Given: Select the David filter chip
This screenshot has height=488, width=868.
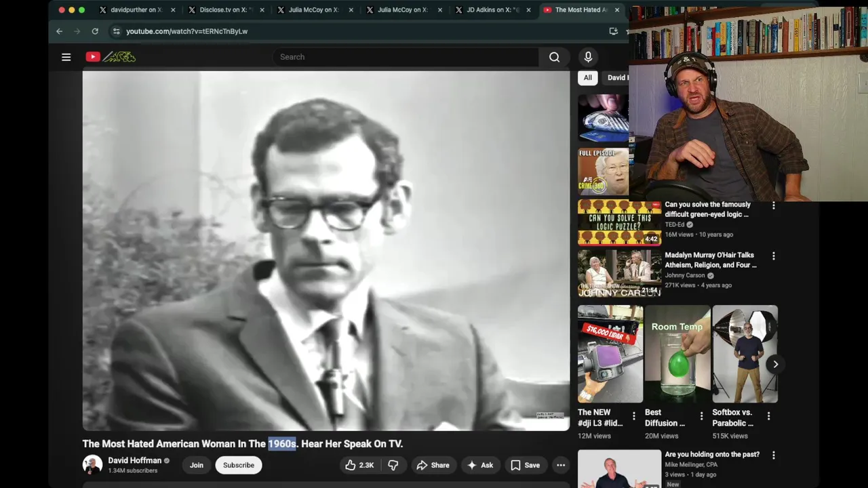Looking at the screenshot, I should coord(616,77).
